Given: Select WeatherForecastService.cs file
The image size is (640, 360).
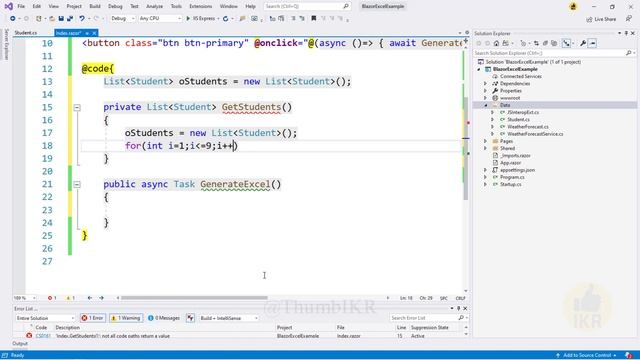Looking at the screenshot, I should point(535,134).
